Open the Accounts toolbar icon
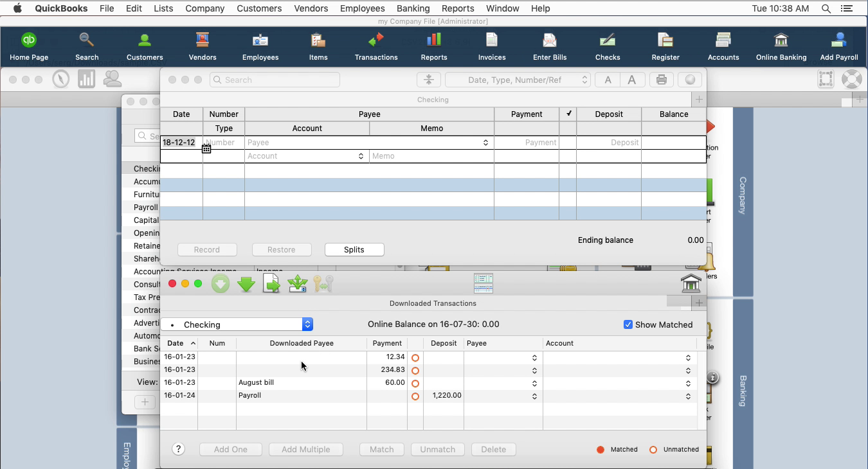 pyautogui.click(x=723, y=46)
